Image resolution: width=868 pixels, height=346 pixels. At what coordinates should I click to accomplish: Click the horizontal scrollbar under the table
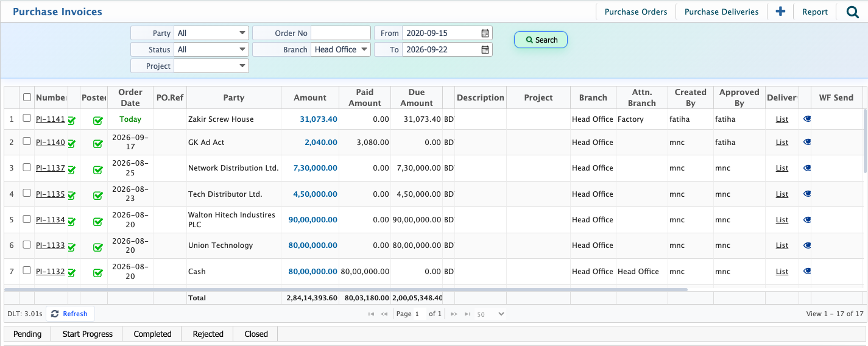(x=346, y=289)
